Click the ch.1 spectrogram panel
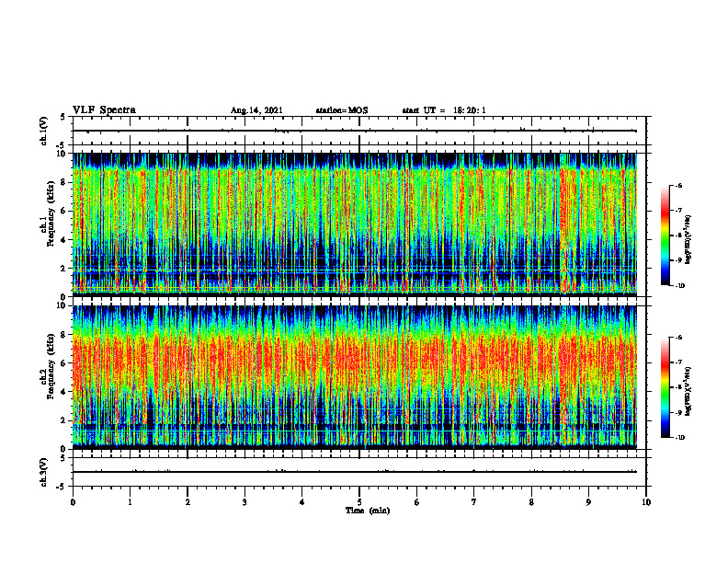 click(355, 224)
